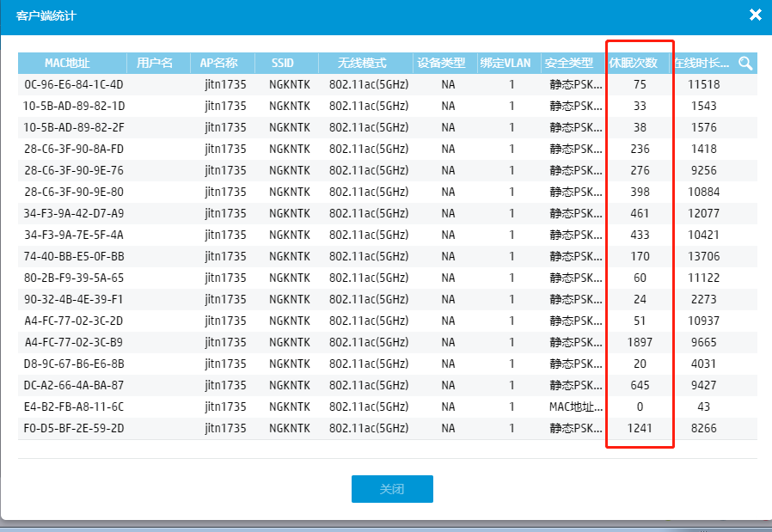Click the AP名称 column header
The width and height of the screenshot is (772, 532).
click(218, 63)
